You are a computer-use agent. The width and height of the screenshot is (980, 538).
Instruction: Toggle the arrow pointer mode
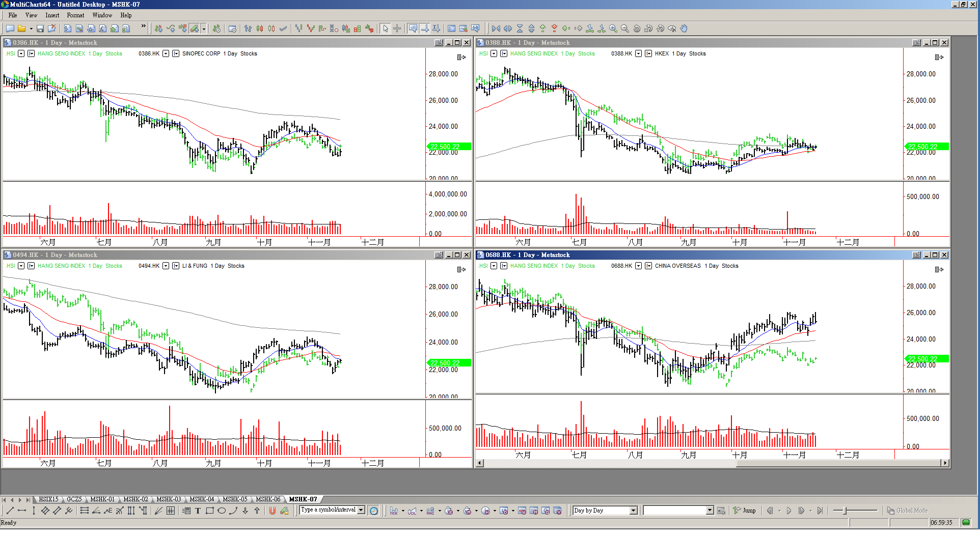(x=386, y=29)
